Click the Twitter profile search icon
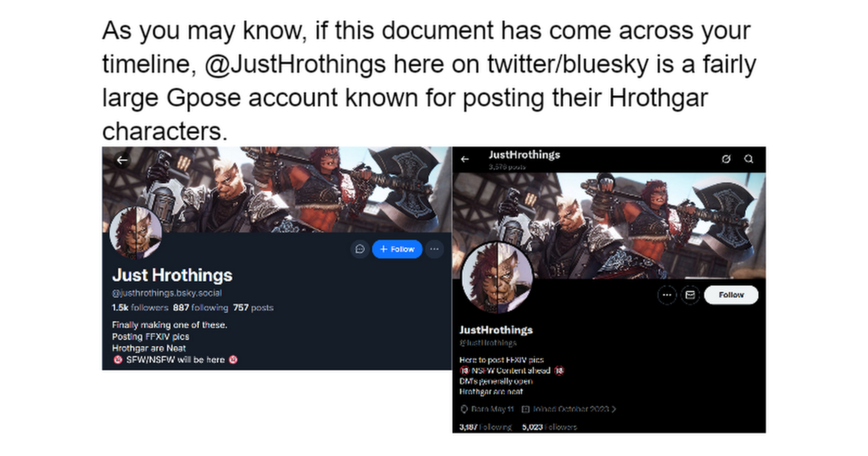Screen dimensions: 868x456 pos(749,159)
